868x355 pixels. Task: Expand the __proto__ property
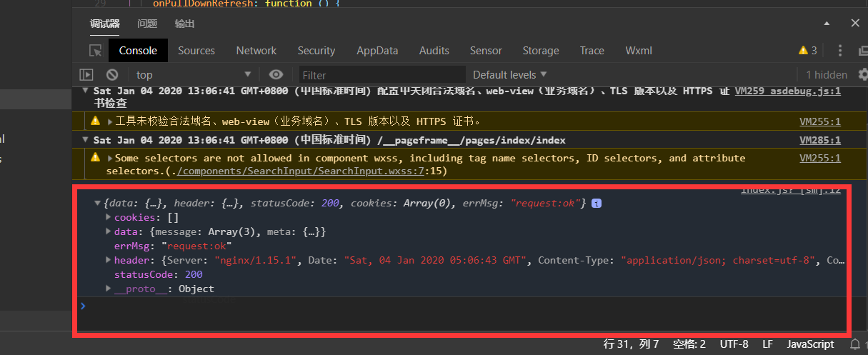click(109, 289)
